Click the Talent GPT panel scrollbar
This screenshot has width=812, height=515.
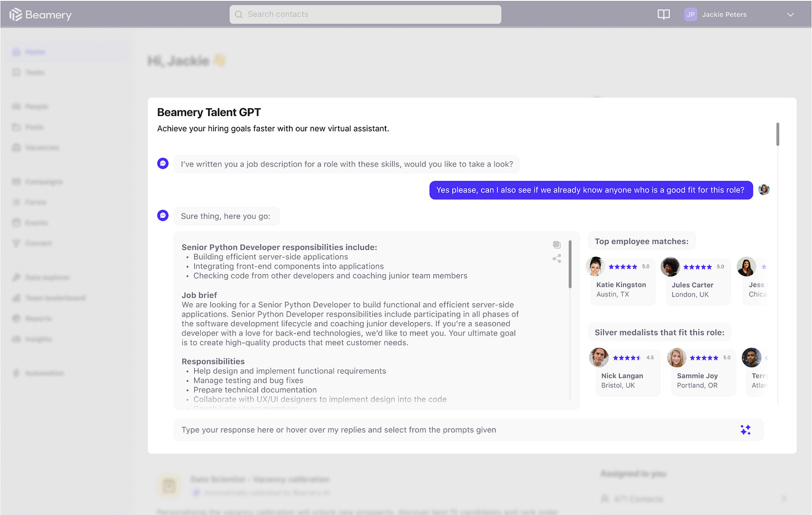click(777, 134)
